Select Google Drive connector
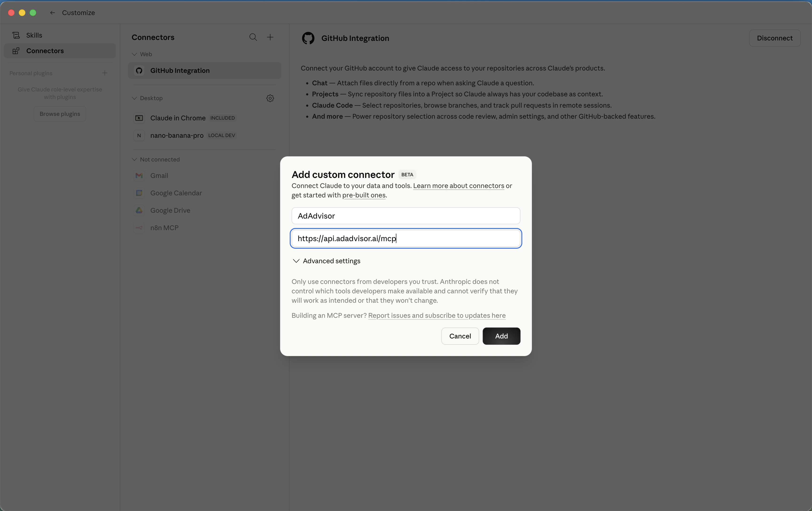812x511 pixels. [x=204, y=210]
